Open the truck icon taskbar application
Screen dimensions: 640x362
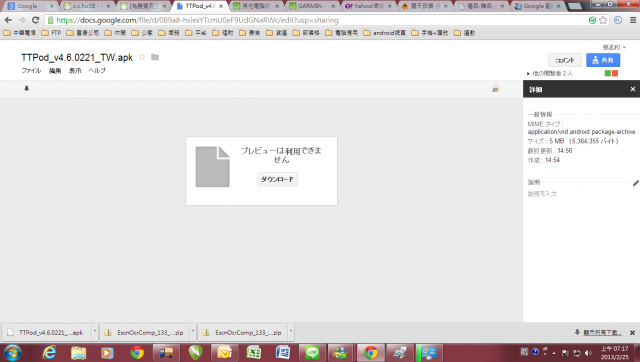click(x=166, y=353)
